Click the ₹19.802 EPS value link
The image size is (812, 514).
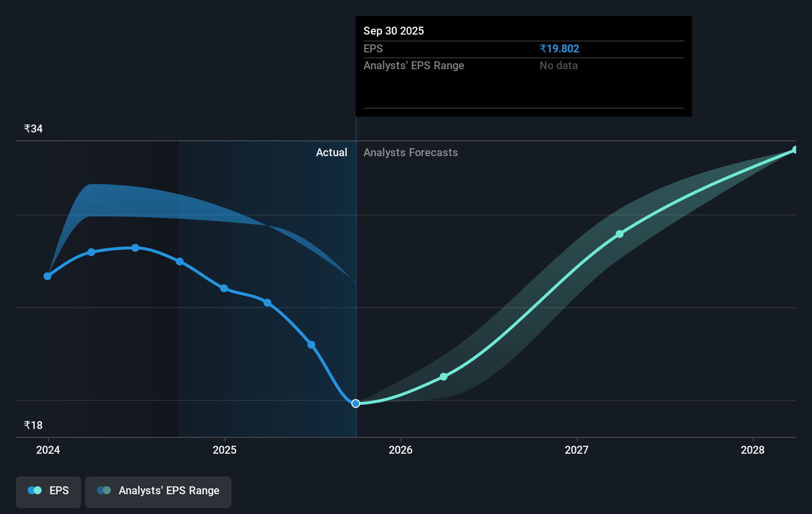(560, 48)
